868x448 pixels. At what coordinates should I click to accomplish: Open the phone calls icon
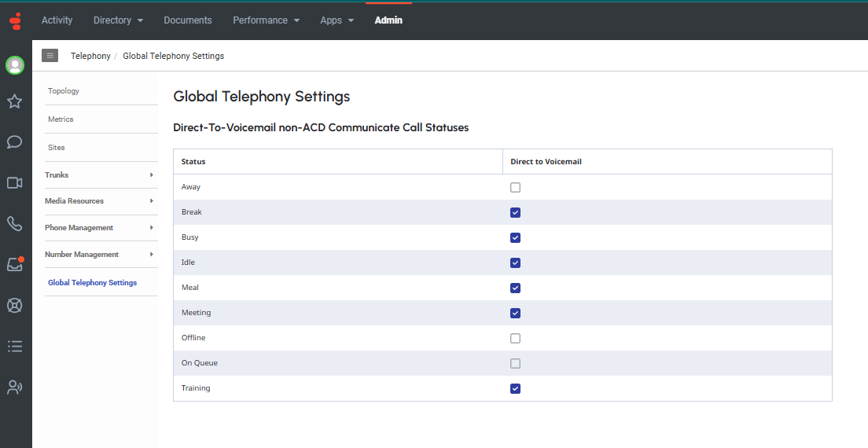point(15,224)
